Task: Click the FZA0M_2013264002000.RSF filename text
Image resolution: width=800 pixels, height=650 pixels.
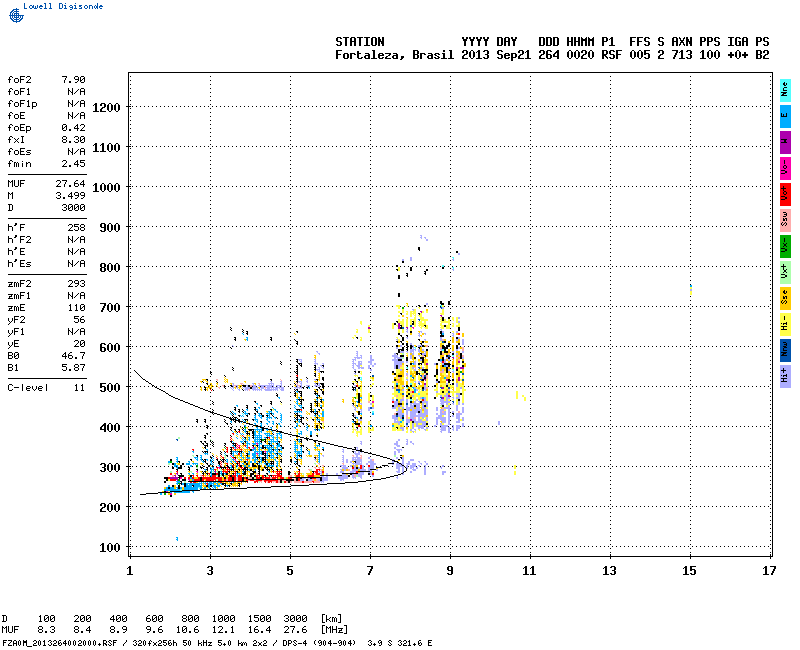Action: [x=60, y=643]
